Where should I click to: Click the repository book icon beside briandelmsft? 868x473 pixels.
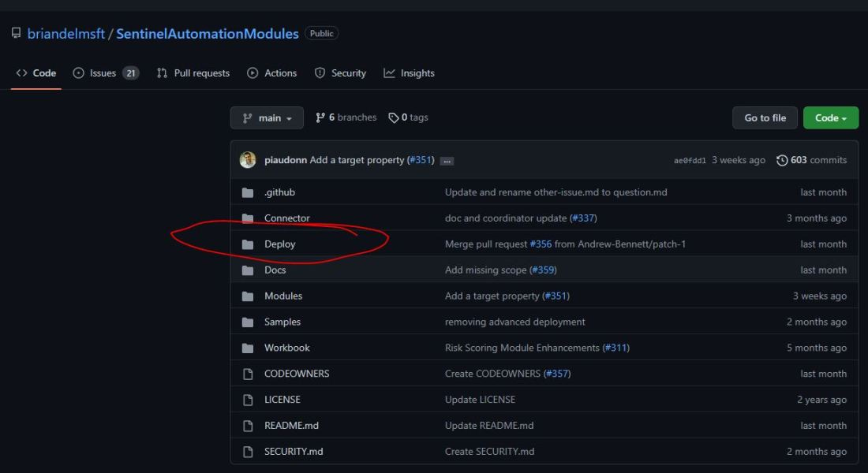16,33
